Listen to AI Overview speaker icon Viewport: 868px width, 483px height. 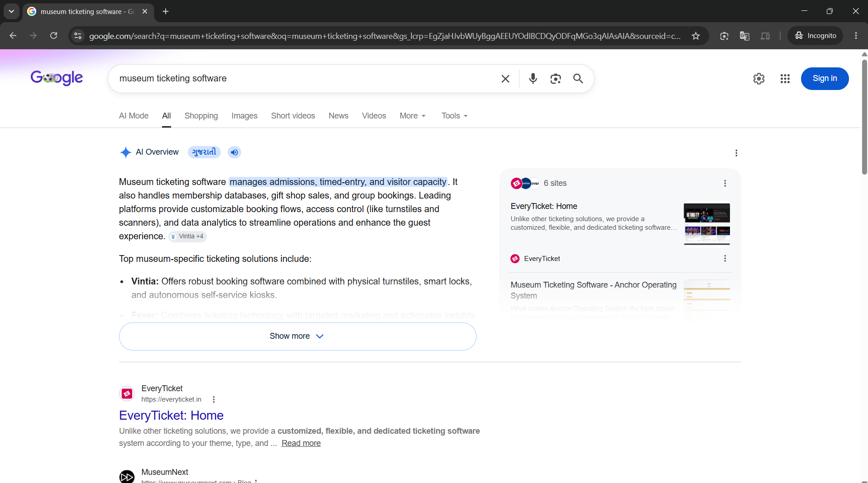(x=234, y=152)
